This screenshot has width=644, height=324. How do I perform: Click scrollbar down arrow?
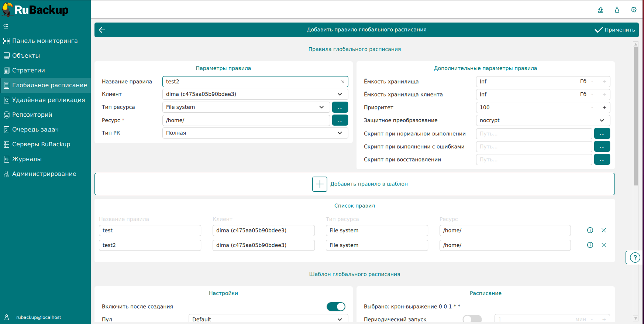click(x=636, y=318)
